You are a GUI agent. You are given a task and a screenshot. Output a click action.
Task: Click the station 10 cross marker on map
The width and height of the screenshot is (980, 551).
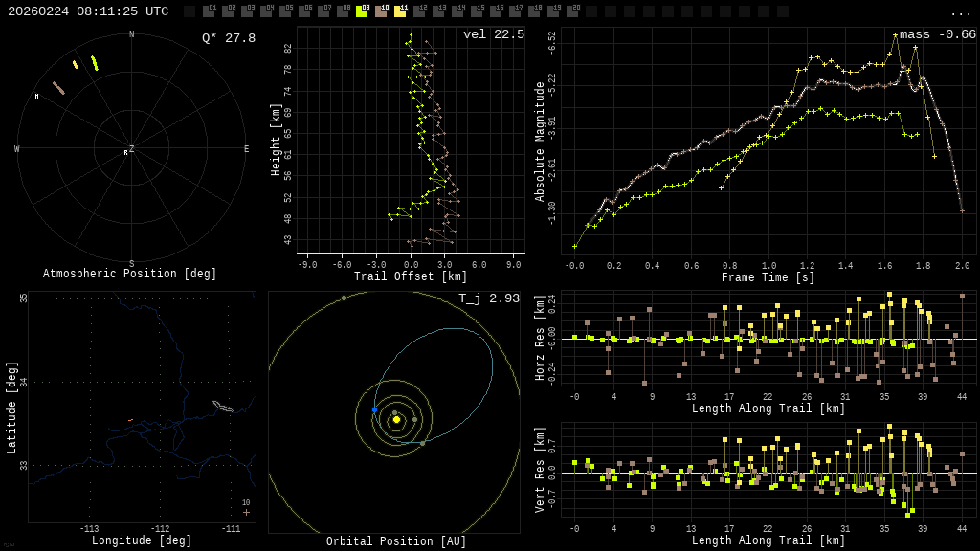(246, 512)
